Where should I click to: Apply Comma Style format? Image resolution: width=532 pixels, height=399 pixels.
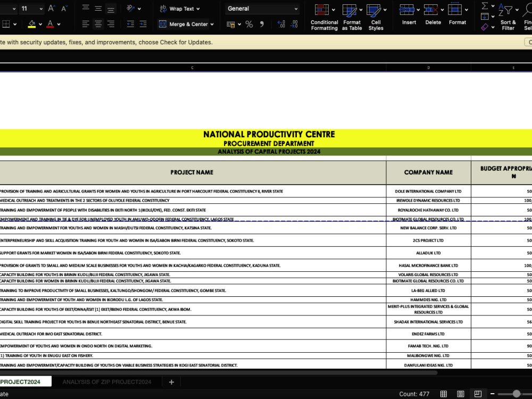tap(262, 24)
